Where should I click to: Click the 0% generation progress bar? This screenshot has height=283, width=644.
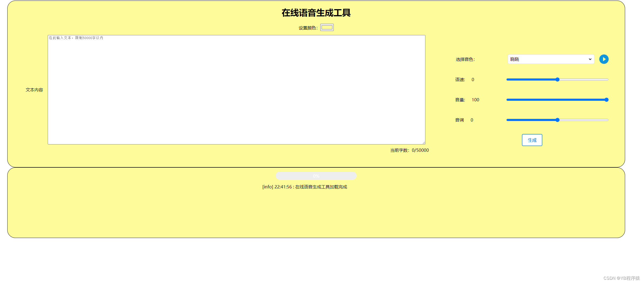[316, 176]
